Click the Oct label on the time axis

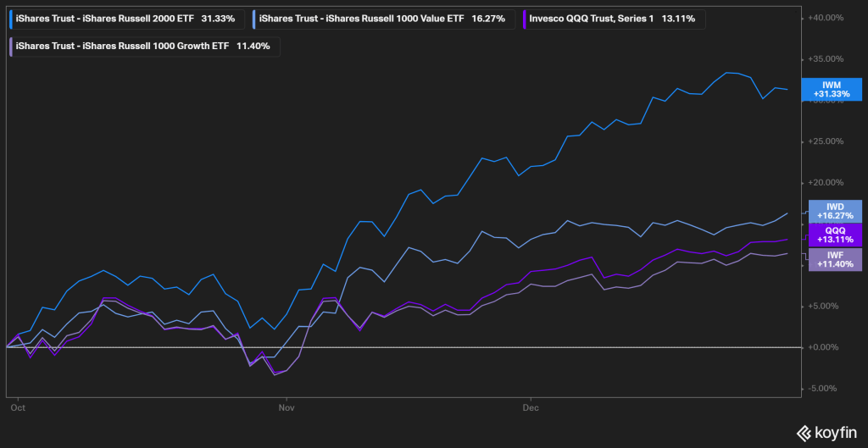coord(15,407)
